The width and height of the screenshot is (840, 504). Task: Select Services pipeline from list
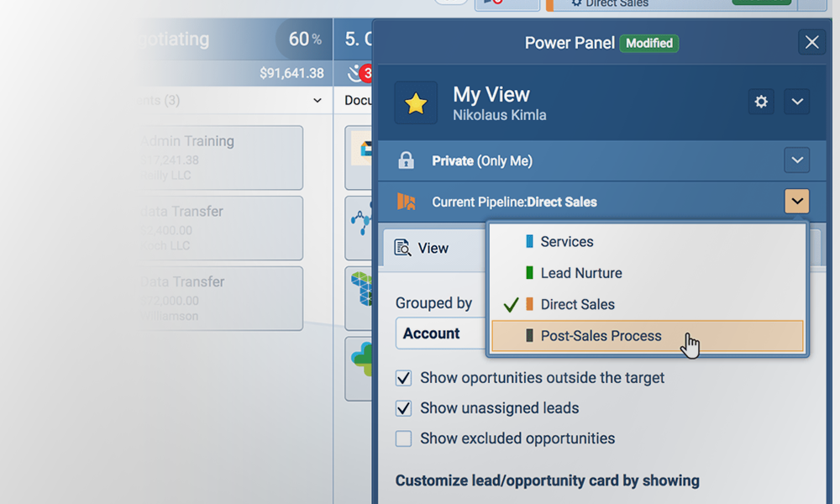click(x=567, y=242)
